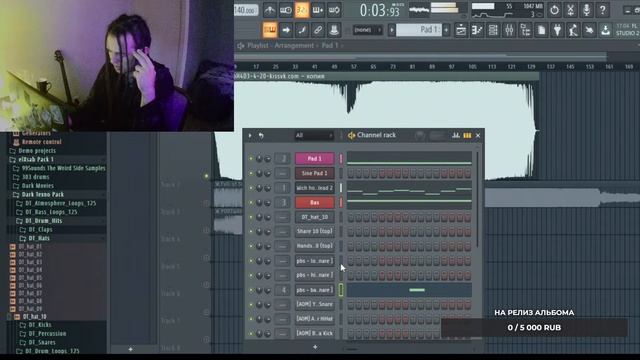
Task: Open the audio editor scissors icon
Action: [x=571, y=10]
